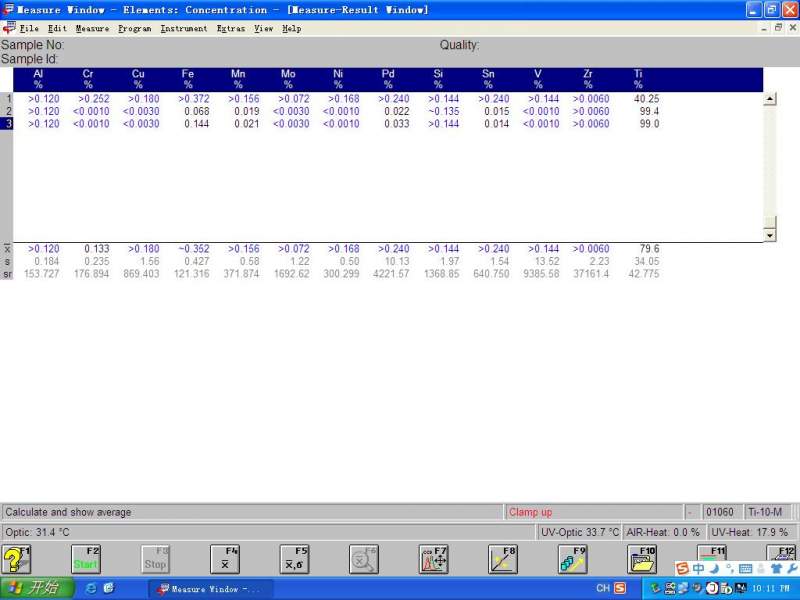
Task: Click the Pd column header
Action: point(388,79)
